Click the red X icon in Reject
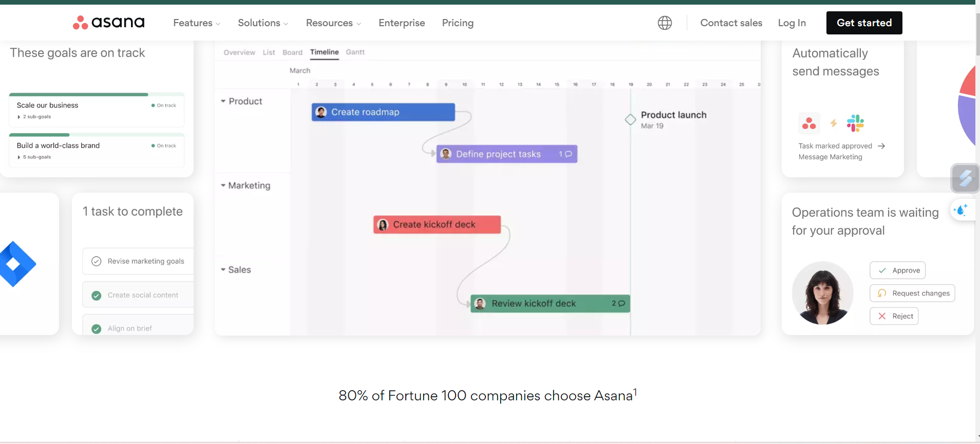 [x=882, y=316]
